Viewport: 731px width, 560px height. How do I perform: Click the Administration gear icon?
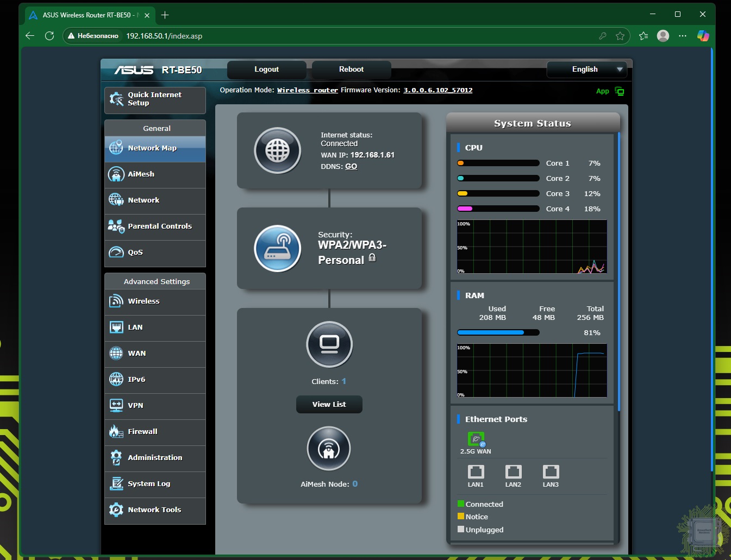[x=116, y=457]
